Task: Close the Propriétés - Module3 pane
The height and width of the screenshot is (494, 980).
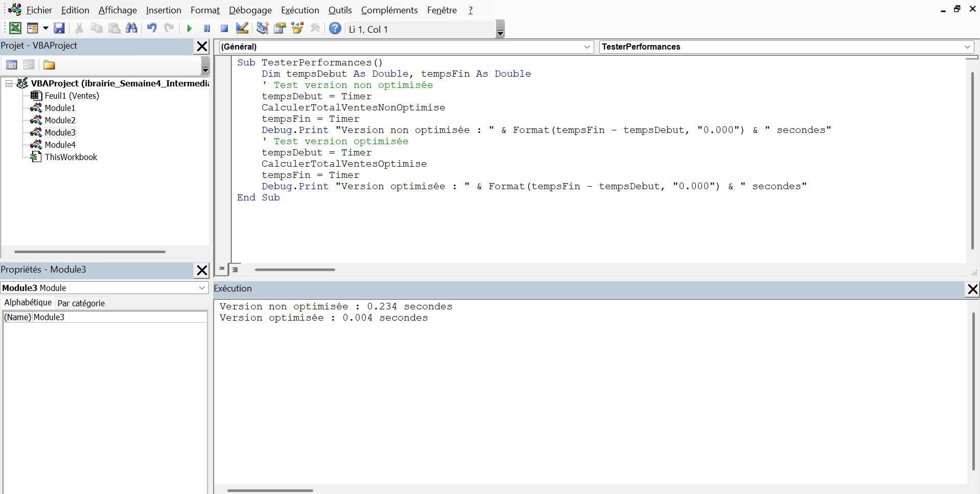Action: pos(202,270)
